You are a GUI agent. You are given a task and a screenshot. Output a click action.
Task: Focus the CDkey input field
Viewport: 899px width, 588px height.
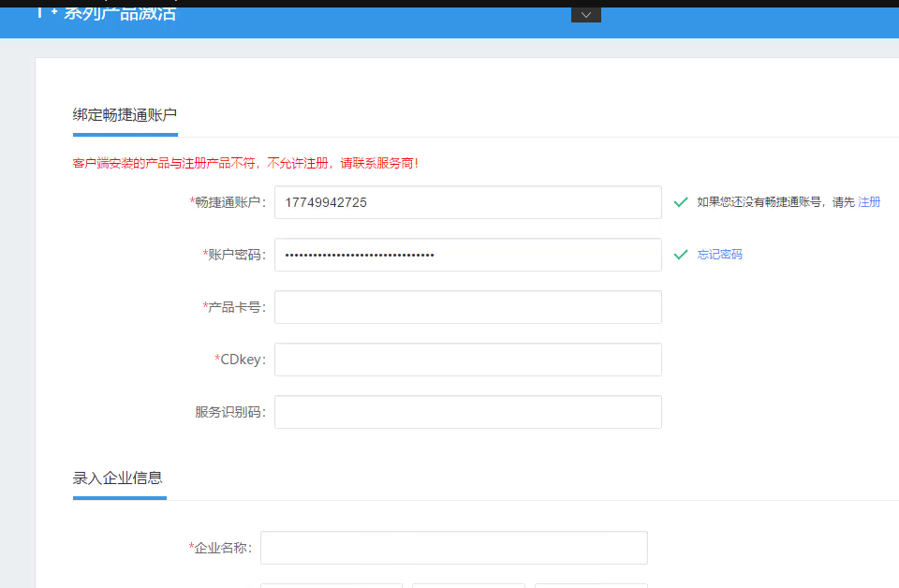coord(468,360)
